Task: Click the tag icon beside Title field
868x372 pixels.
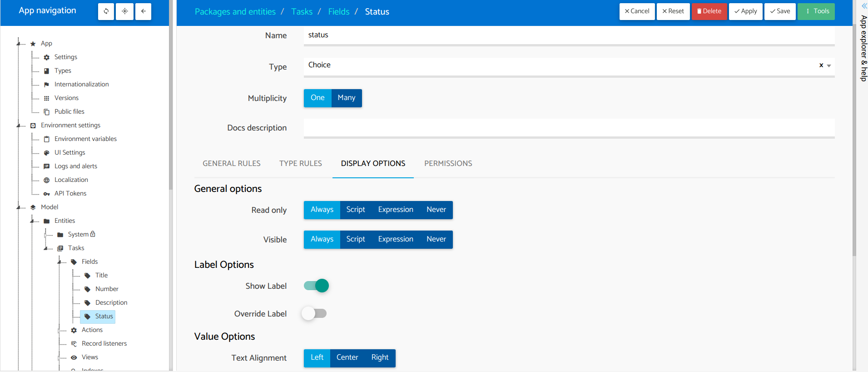Action: point(88,276)
